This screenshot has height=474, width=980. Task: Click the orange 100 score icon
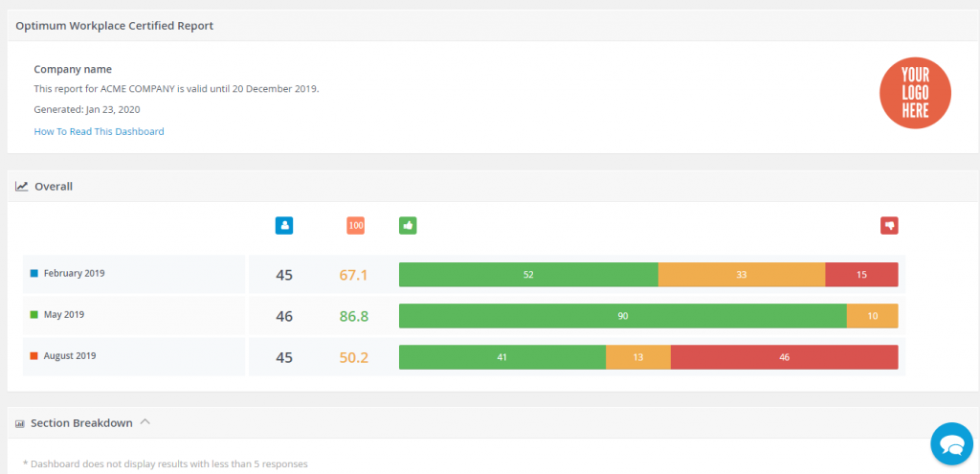coord(355,226)
